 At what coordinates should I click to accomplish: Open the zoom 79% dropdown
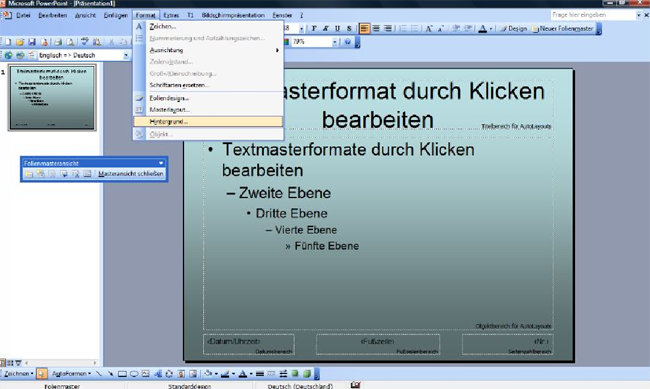334,42
